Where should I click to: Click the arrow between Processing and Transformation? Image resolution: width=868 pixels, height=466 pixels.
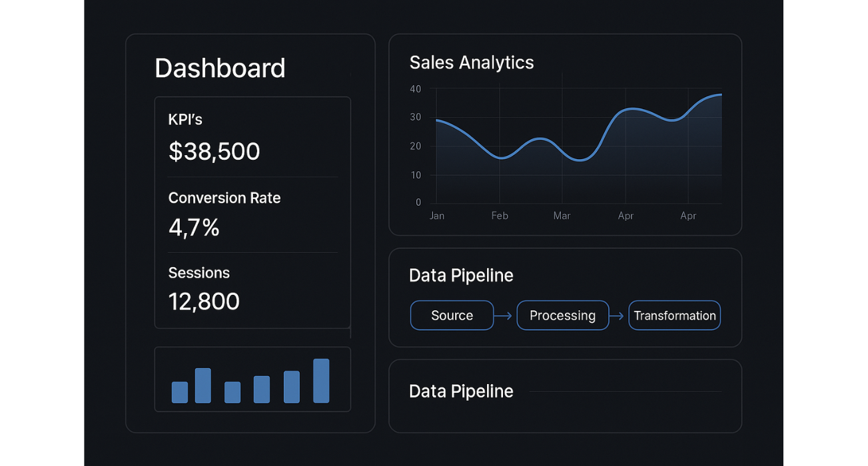click(618, 315)
